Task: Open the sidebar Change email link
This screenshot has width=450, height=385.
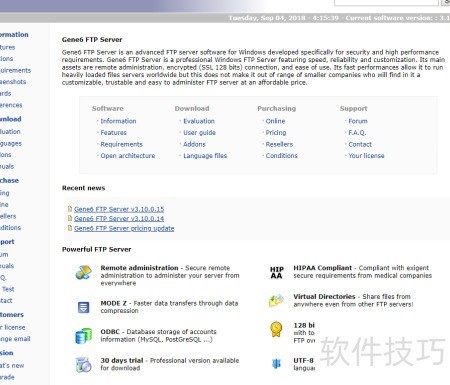Action: click(15, 339)
